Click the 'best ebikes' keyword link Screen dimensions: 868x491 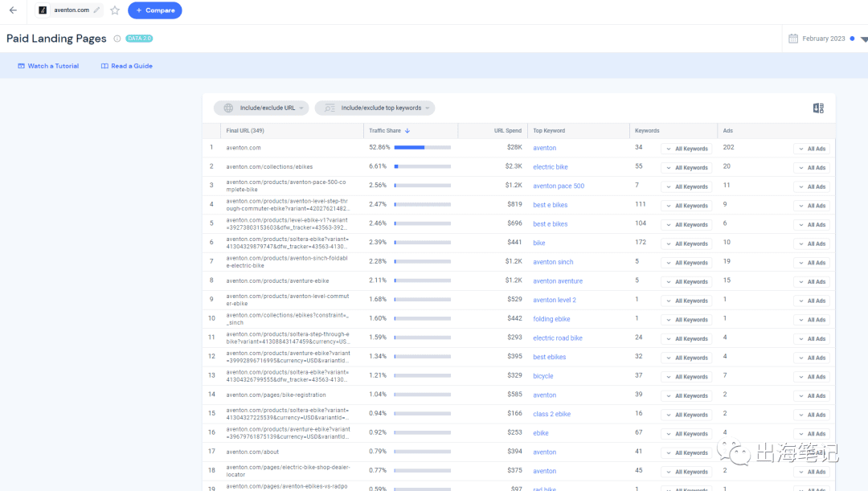pyautogui.click(x=549, y=357)
